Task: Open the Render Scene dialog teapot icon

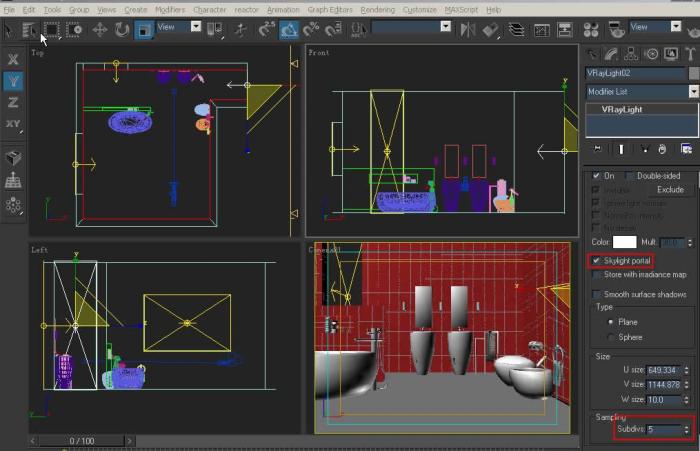Action: click(x=616, y=30)
